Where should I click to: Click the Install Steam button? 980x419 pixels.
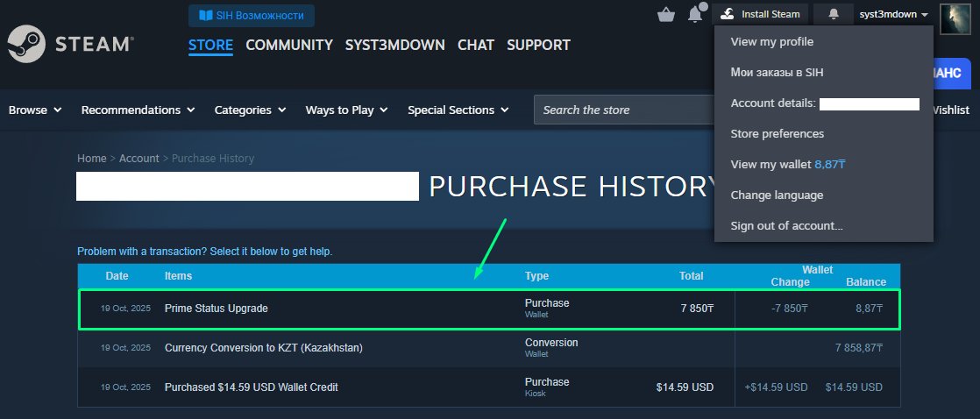tap(760, 14)
